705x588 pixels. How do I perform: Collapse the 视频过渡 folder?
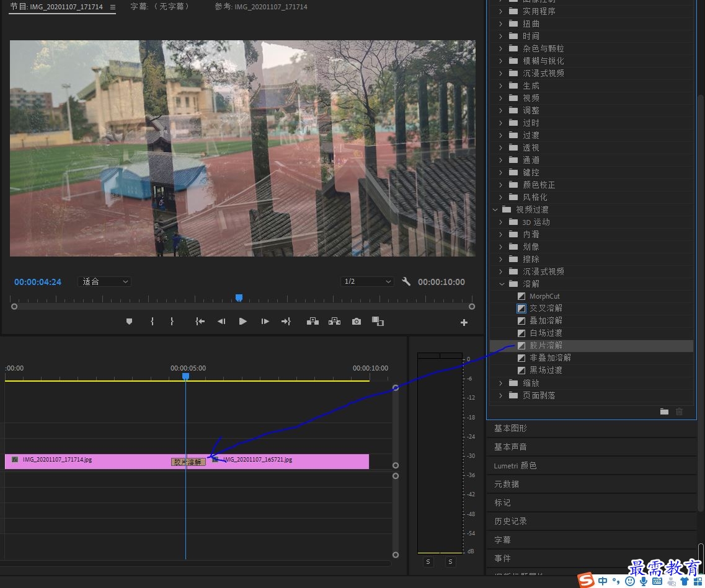coord(495,210)
